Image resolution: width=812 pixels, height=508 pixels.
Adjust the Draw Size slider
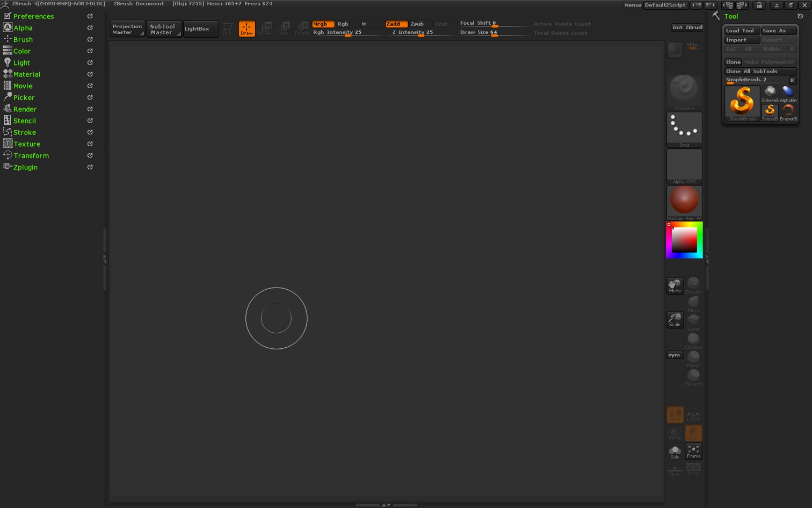point(494,33)
